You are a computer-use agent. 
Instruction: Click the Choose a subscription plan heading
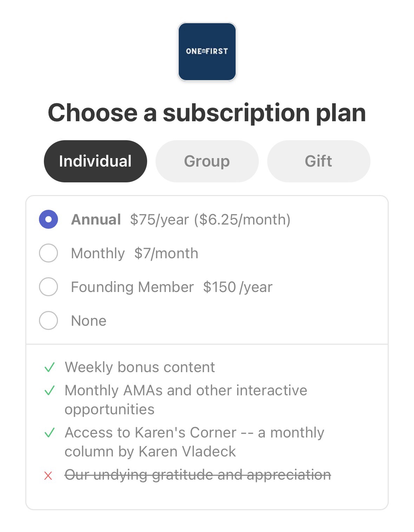tap(207, 113)
